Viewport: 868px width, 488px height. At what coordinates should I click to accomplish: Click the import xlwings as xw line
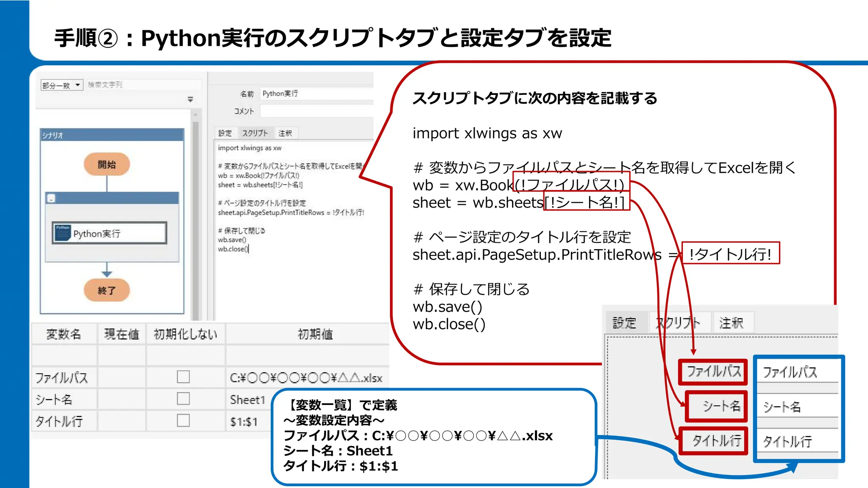coord(250,148)
